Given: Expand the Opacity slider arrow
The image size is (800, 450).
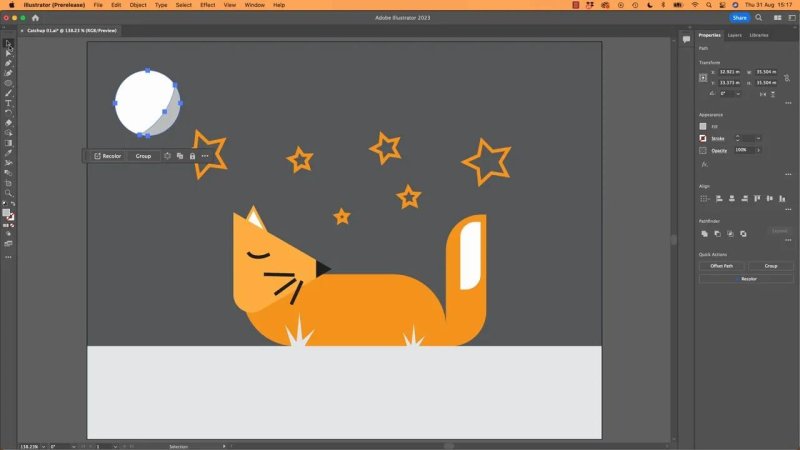Looking at the screenshot, I should [758, 150].
